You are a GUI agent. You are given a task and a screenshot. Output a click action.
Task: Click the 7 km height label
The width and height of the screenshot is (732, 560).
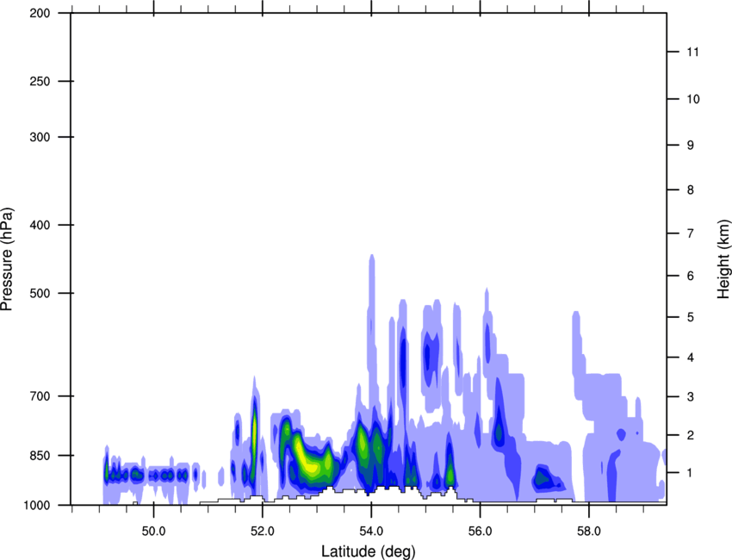pyautogui.click(x=691, y=233)
